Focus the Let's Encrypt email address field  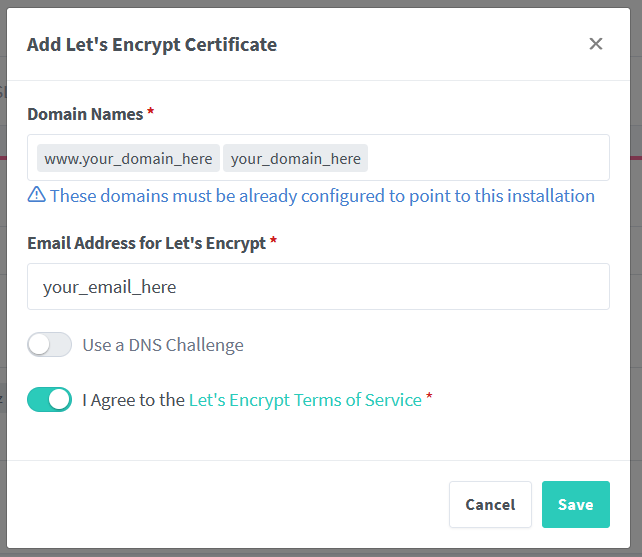pos(318,287)
